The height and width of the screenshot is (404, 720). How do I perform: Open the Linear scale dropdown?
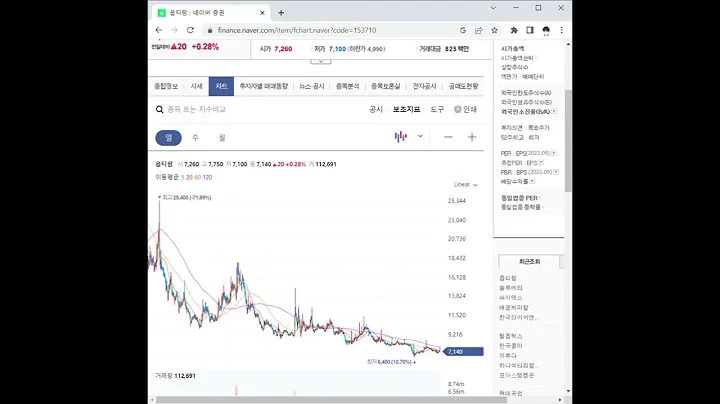pyautogui.click(x=466, y=185)
